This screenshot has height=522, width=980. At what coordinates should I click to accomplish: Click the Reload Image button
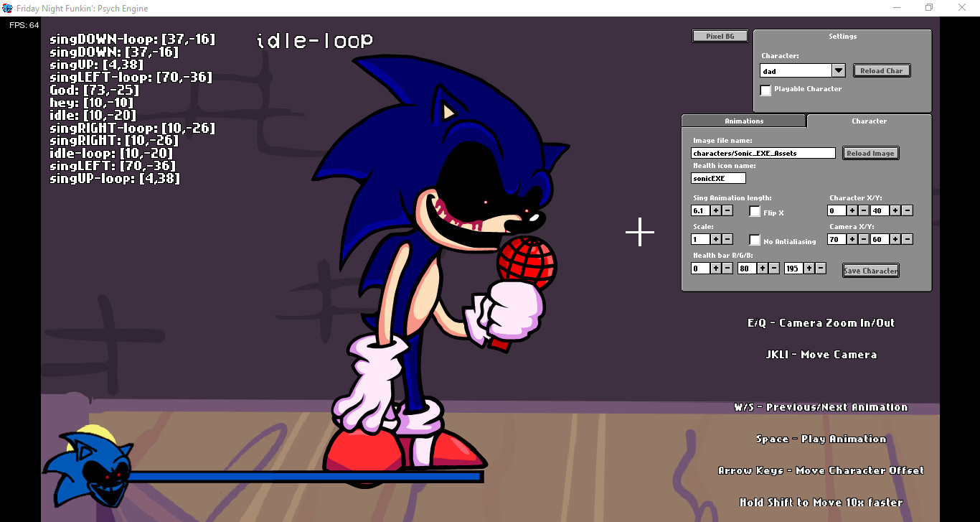click(870, 153)
